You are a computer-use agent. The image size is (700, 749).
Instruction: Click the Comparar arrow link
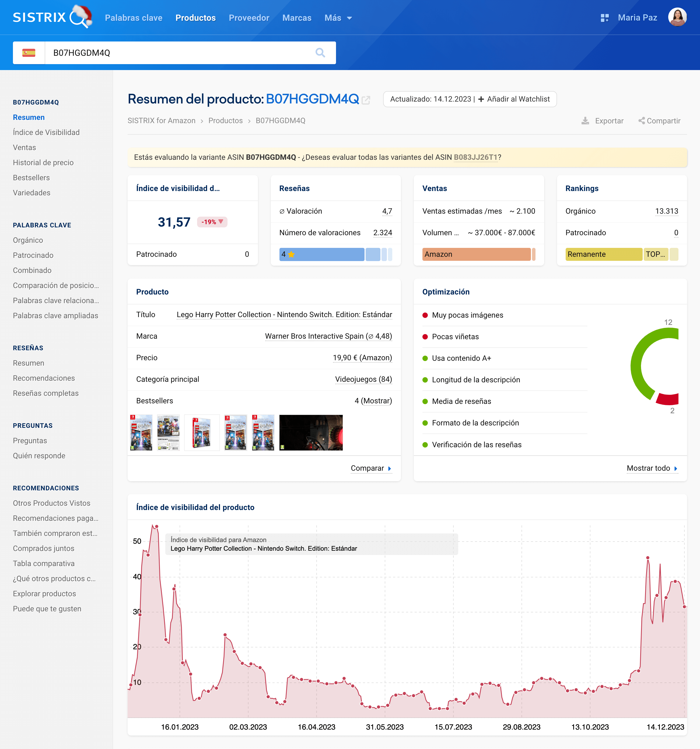point(371,468)
